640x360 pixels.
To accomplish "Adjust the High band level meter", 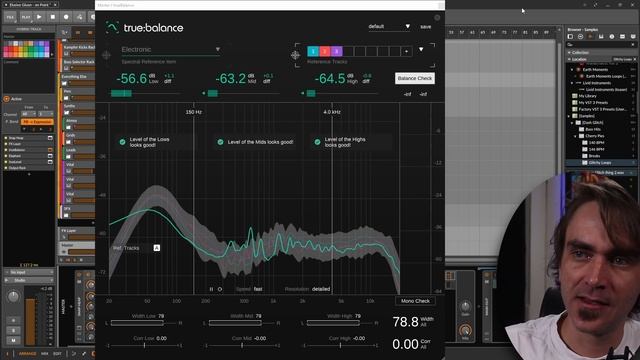I will point(342,93).
